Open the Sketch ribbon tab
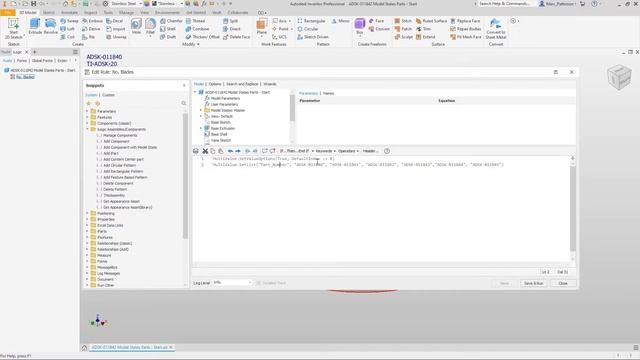Screen dimensions: 640x360 pos(48,13)
